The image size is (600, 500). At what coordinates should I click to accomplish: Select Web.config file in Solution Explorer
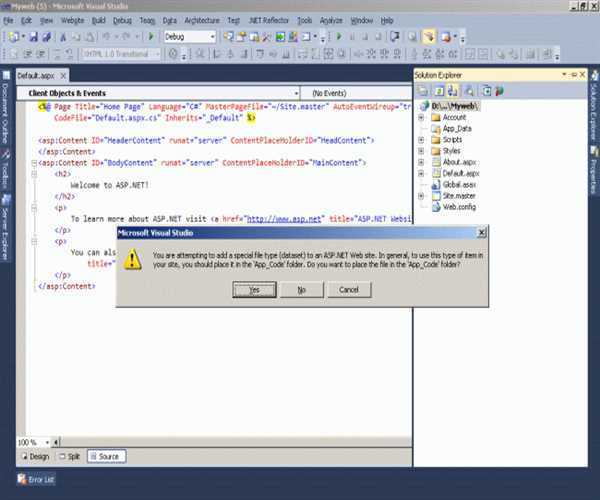pyautogui.click(x=458, y=207)
